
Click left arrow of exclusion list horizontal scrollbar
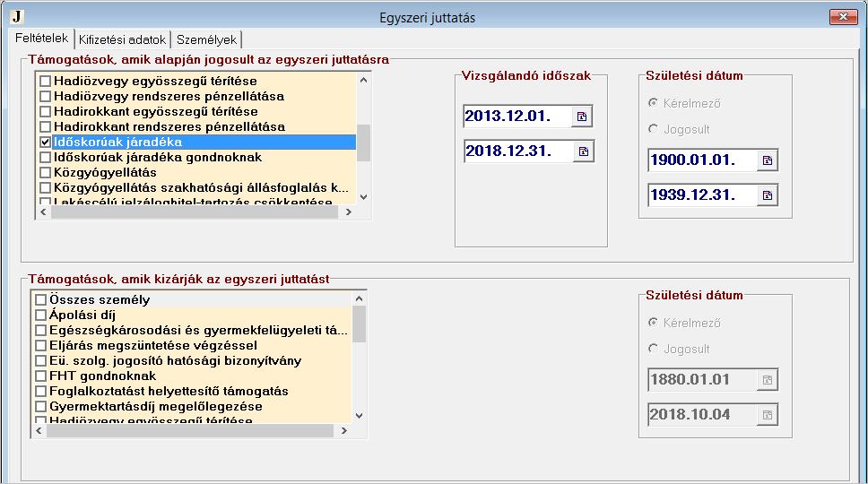39,431
